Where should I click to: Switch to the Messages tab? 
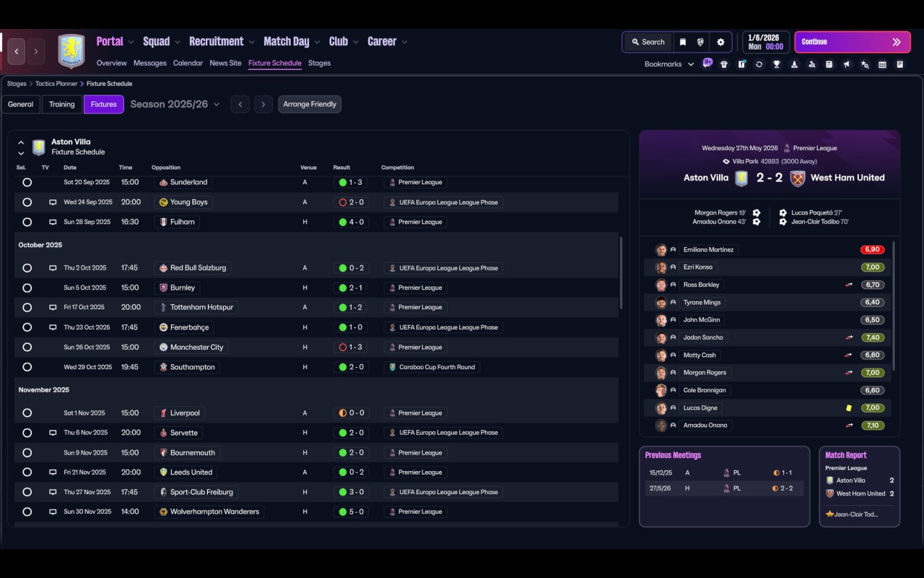150,64
